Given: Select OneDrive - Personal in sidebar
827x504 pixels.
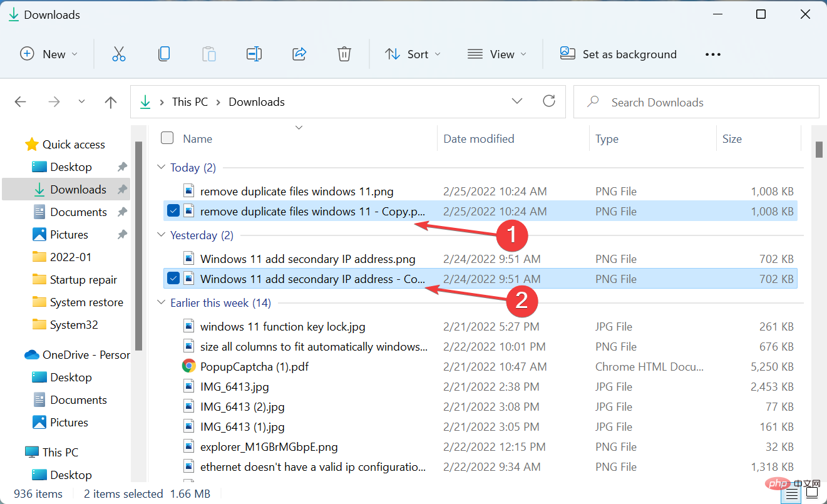Looking at the screenshot, I should (x=77, y=355).
